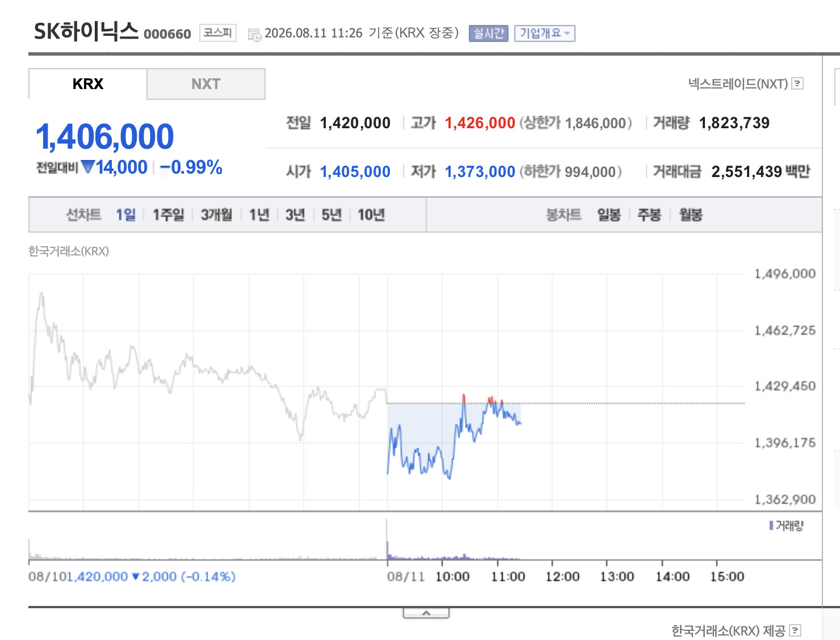Click the 전일대비 label
Viewport: 840px width, 640px height.
point(57,168)
